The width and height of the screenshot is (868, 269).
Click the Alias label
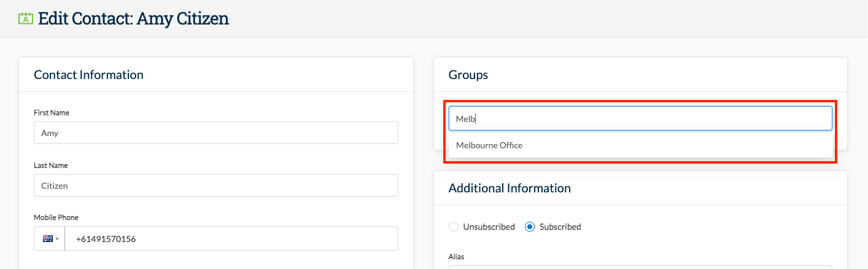(456, 257)
